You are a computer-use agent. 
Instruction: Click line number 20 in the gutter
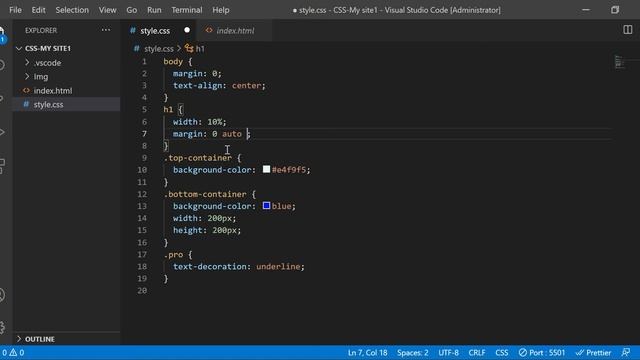[x=142, y=291]
